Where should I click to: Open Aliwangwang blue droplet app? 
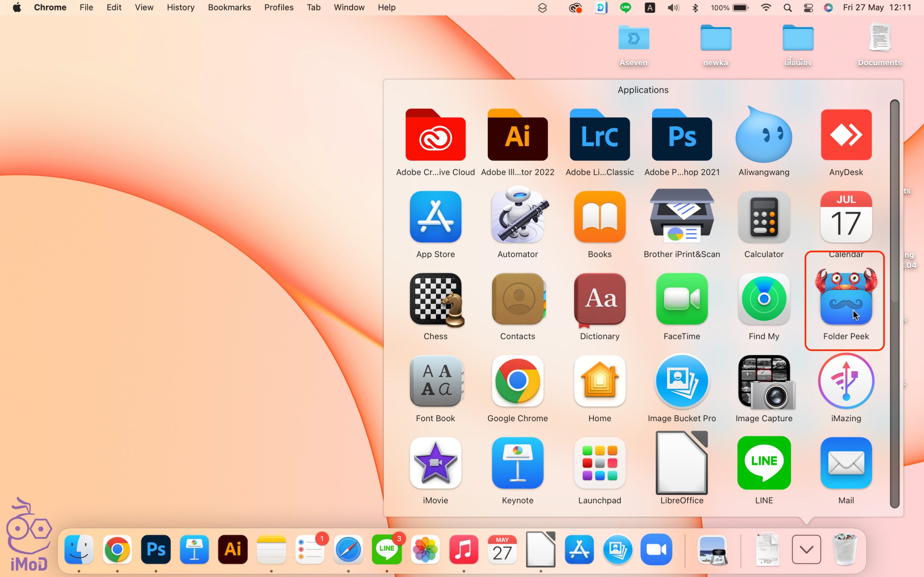click(764, 135)
